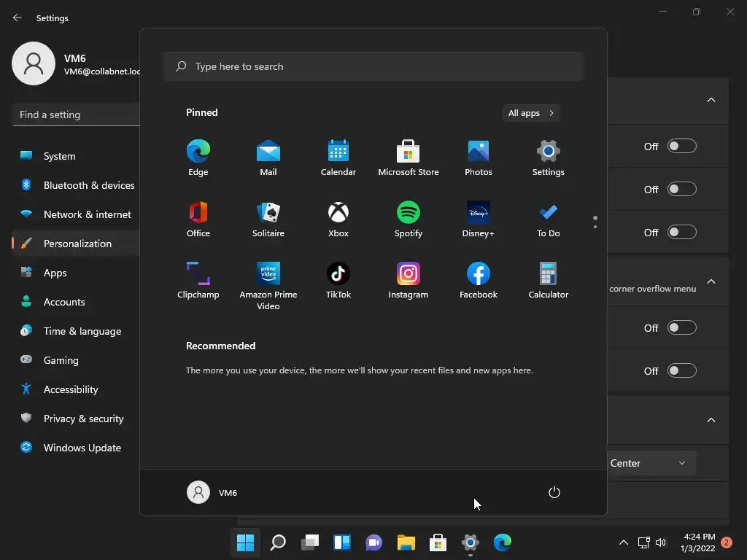Launch the Office app
Screen dimensions: 747x560
pos(198,219)
